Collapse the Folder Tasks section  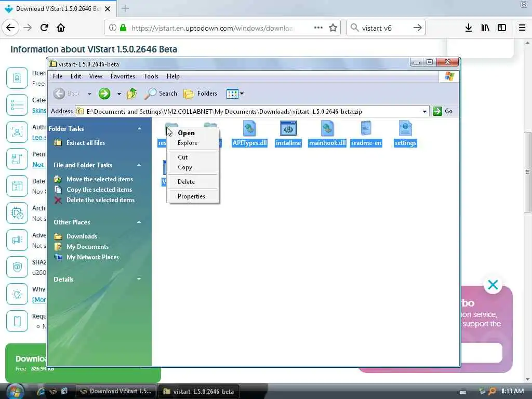(x=139, y=129)
